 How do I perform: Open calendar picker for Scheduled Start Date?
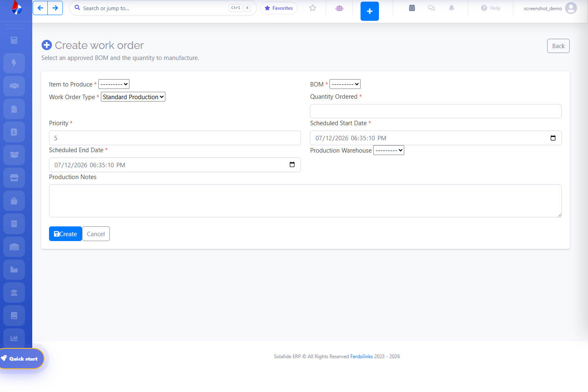pos(553,138)
